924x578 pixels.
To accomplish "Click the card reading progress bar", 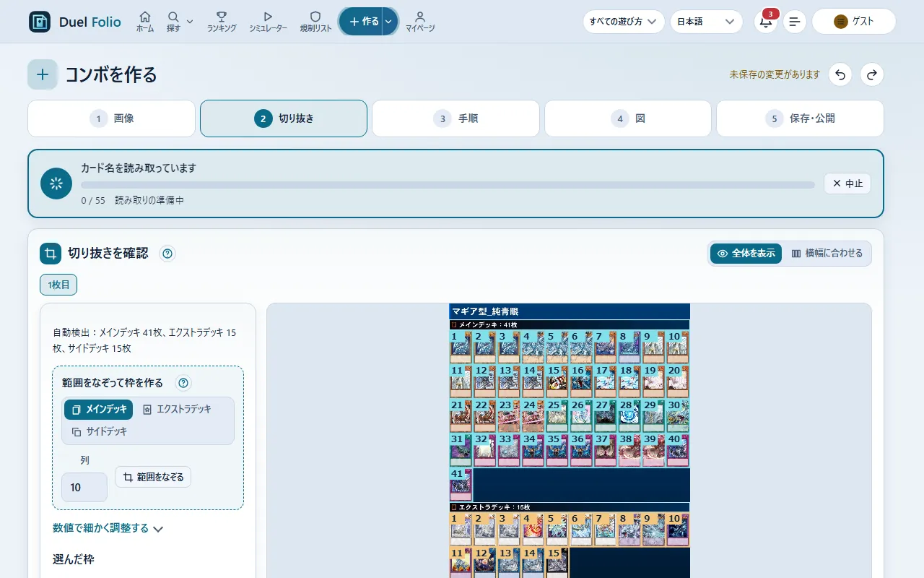I will point(448,185).
